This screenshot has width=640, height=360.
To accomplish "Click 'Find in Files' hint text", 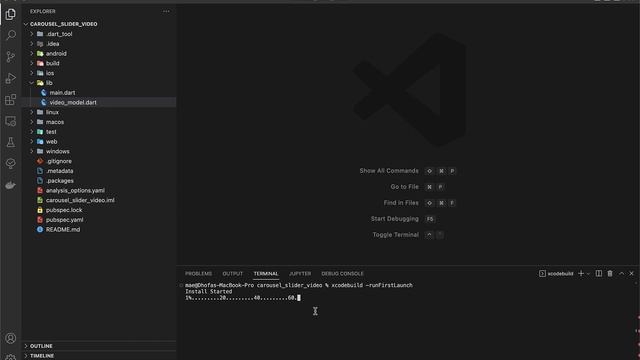I will tap(401, 202).
